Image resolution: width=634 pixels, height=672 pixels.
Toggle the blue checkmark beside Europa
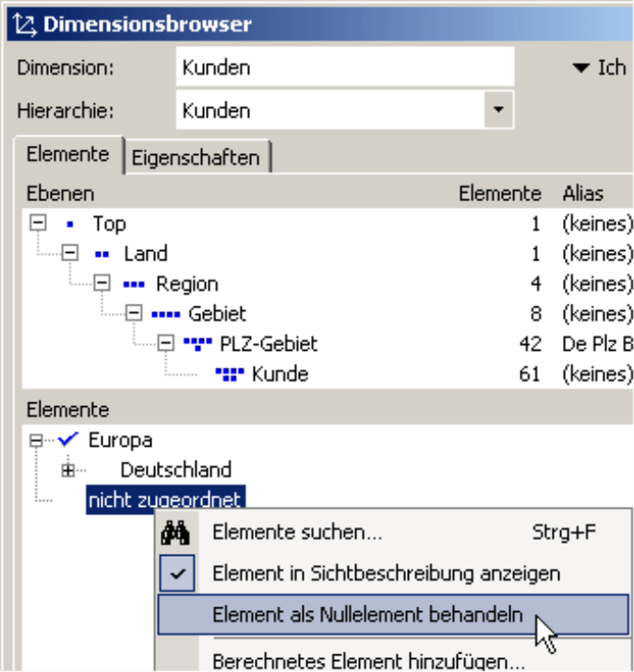click(68, 440)
